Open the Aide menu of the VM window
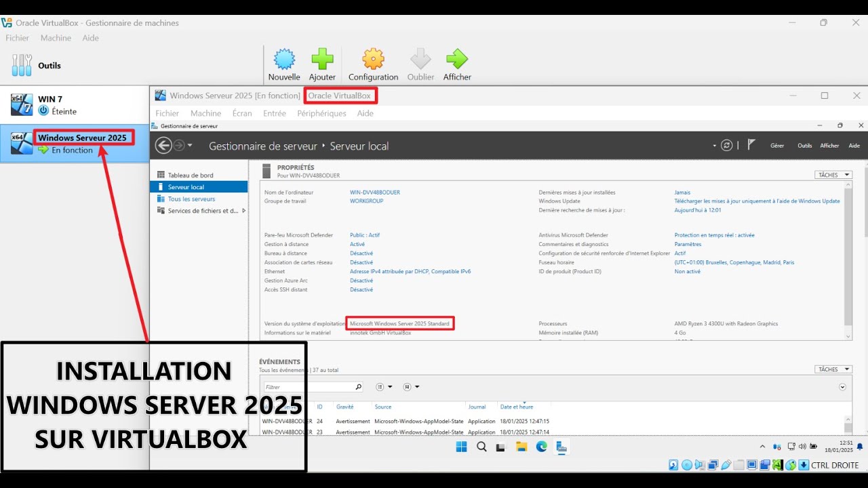The image size is (868, 488). tap(366, 113)
